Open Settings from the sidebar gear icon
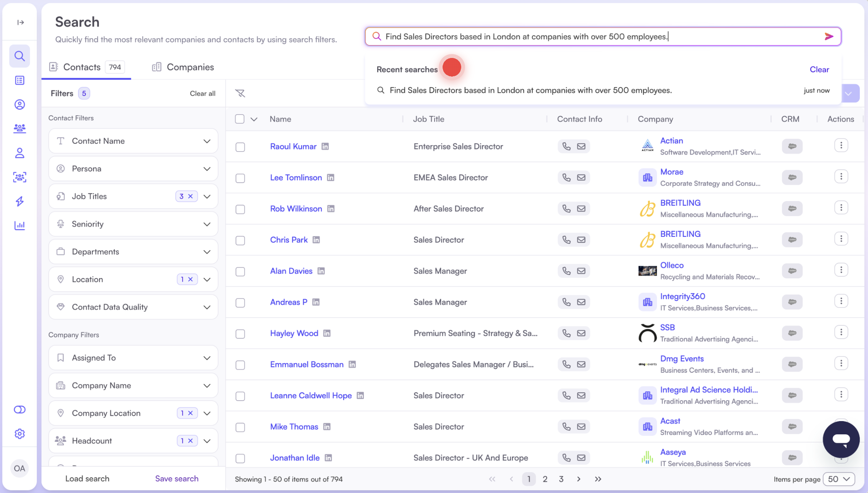 [20, 434]
